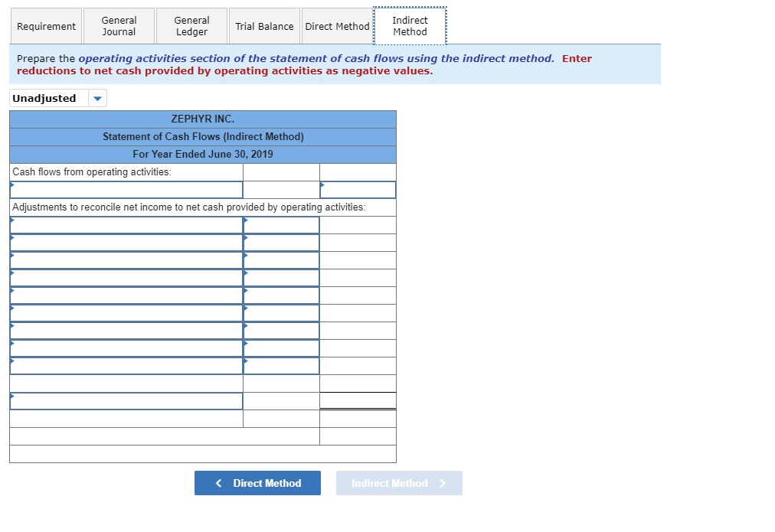
Task: Open the Direct Method tab
Action: point(337,25)
